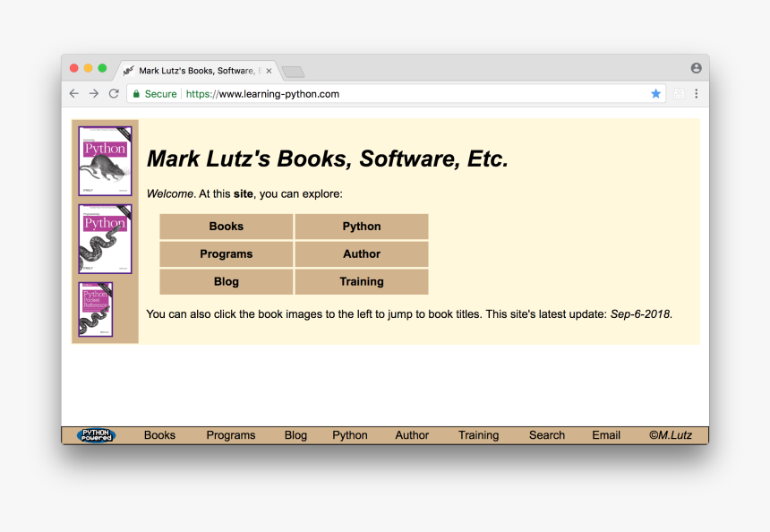Click the browser back arrow

click(73, 93)
